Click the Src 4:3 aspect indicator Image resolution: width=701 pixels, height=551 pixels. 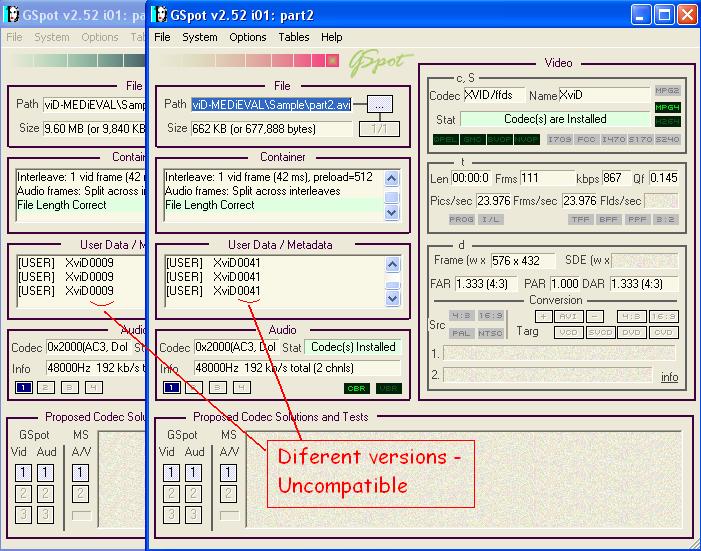pos(461,316)
